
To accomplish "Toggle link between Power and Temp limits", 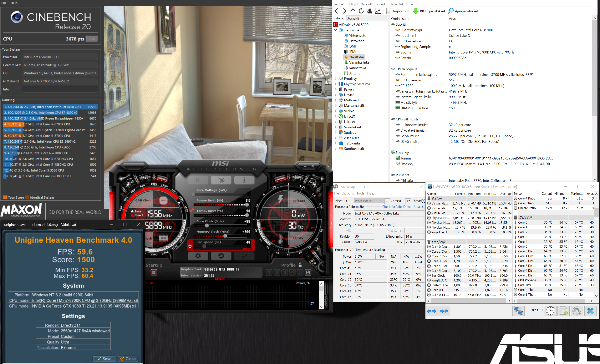I will tap(192, 210).
